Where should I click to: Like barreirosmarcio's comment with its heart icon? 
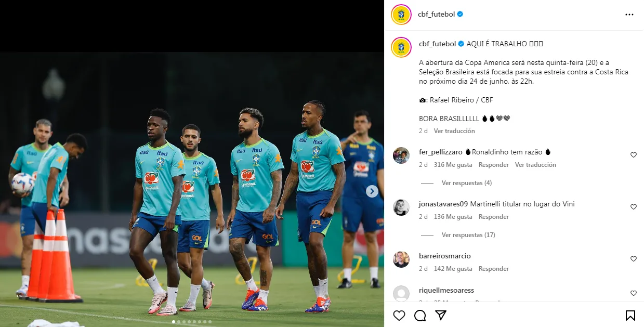pos(633,258)
